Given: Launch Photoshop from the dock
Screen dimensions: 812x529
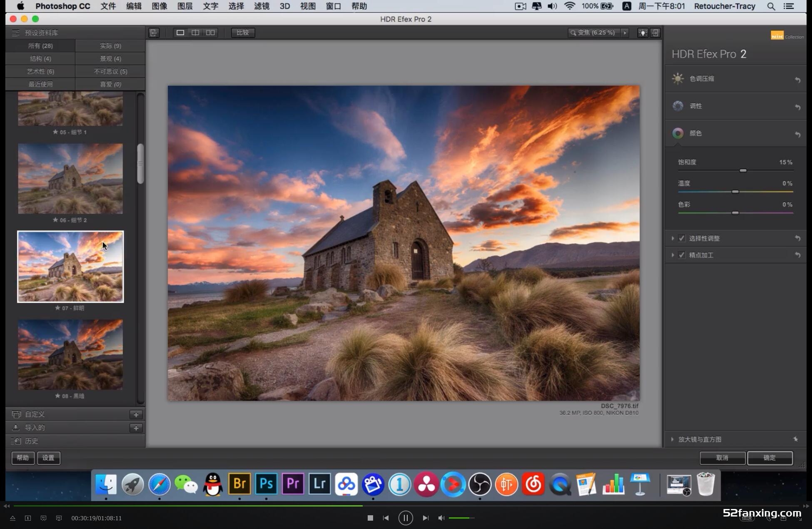Looking at the screenshot, I should [266, 484].
